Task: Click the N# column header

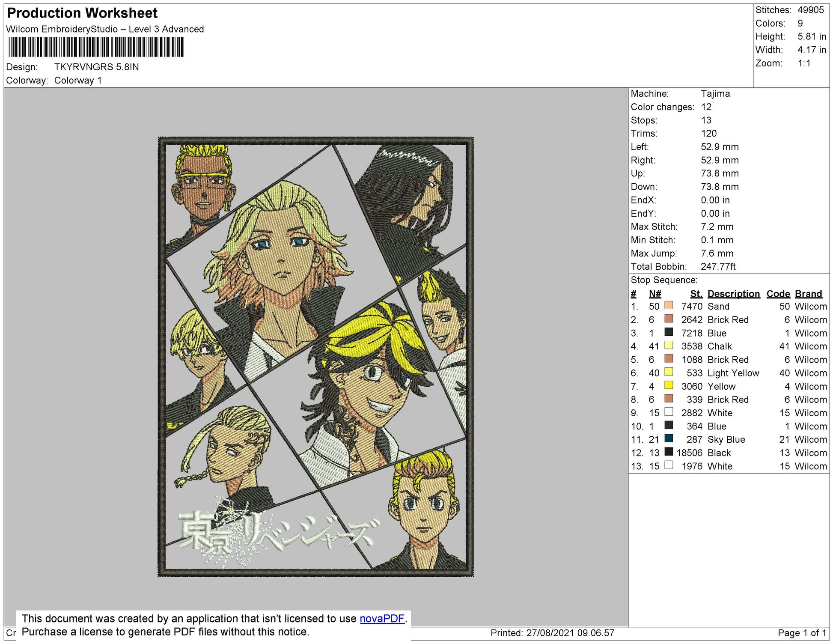Action: click(x=654, y=294)
